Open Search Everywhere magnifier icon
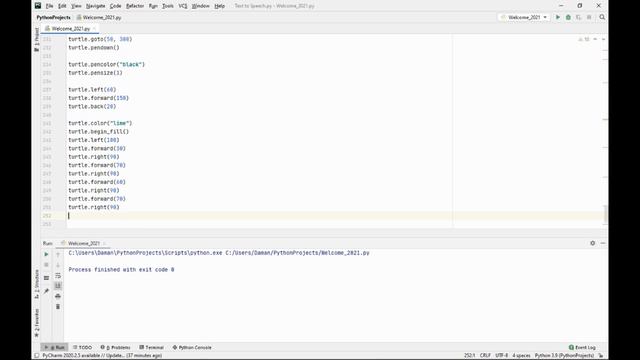Image resolution: width=640 pixels, height=360 pixels. (x=602, y=17)
